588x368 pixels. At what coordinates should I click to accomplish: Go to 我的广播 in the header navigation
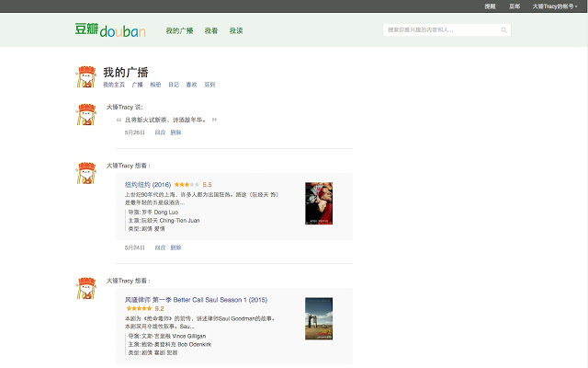pyautogui.click(x=179, y=30)
